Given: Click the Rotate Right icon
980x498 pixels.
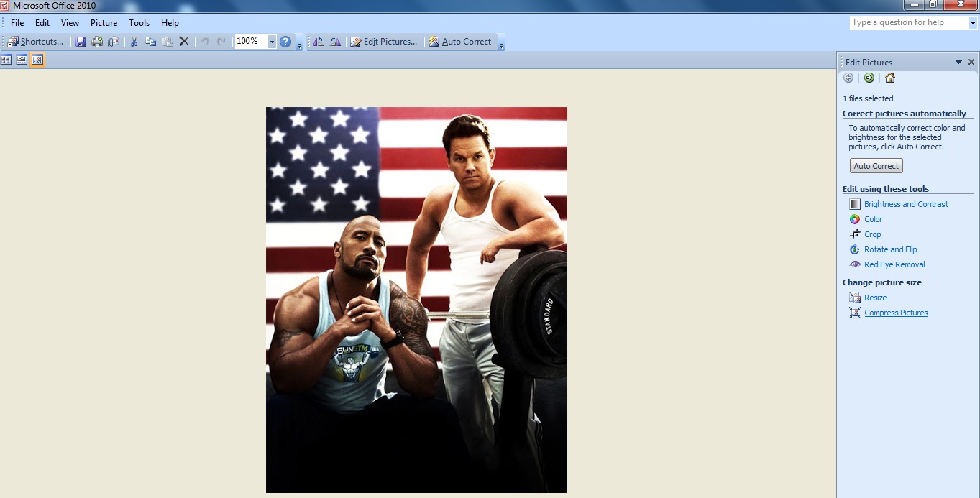Looking at the screenshot, I should 335,42.
